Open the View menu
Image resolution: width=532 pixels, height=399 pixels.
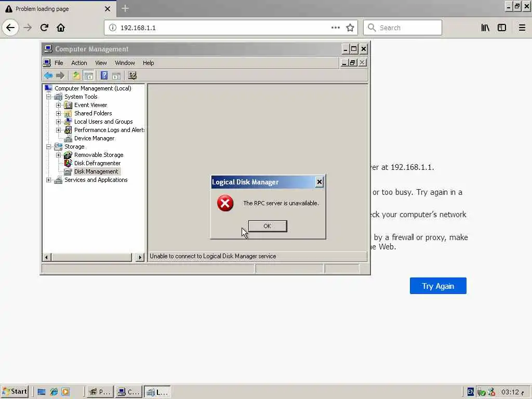point(101,63)
